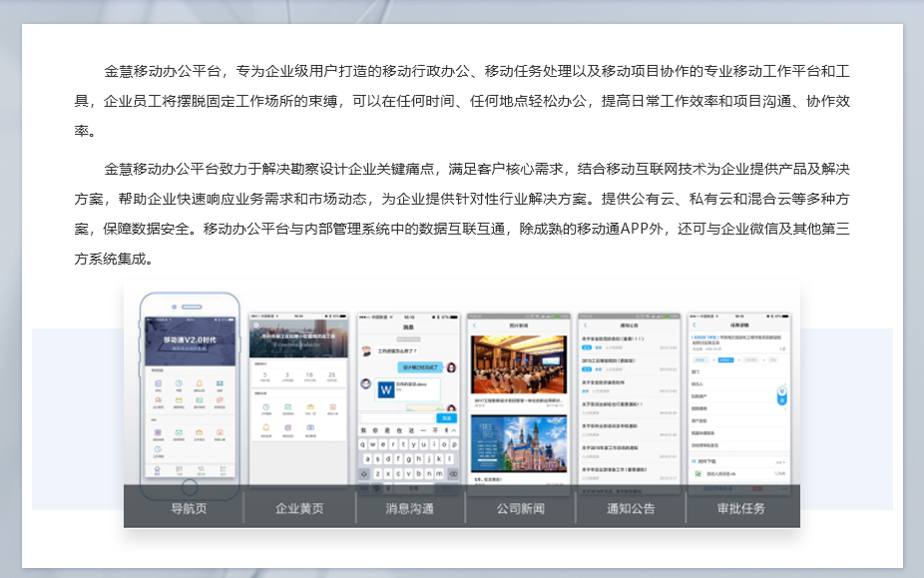The height and width of the screenshot is (578, 924).
Task: Click the 导航页 label under the first phone
Action: (189, 508)
